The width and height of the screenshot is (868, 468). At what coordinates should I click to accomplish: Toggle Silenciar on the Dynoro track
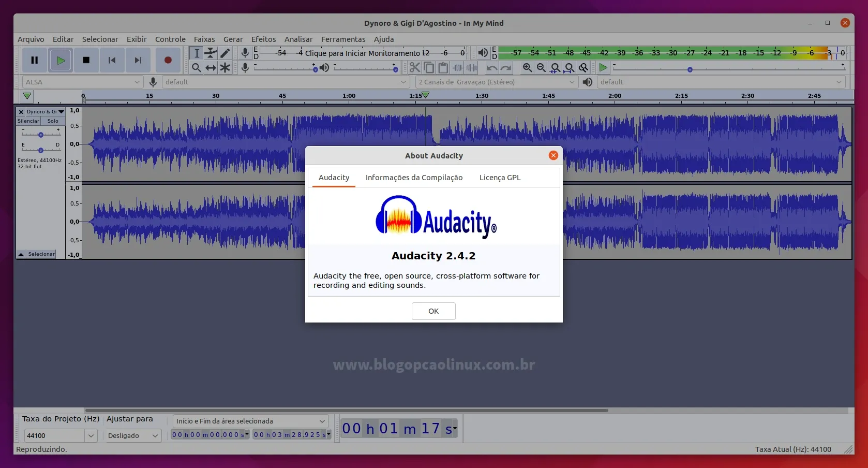[28, 121]
